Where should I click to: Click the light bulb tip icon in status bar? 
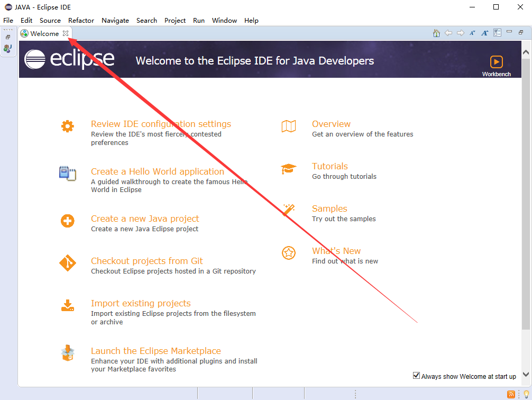click(526, 394)
